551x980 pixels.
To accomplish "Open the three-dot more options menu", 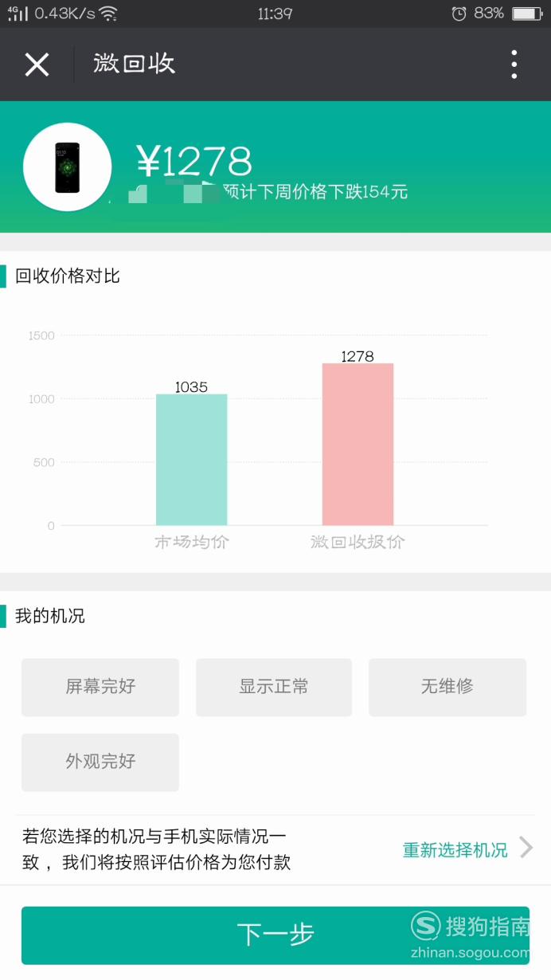I will click(x=514, y=65).
